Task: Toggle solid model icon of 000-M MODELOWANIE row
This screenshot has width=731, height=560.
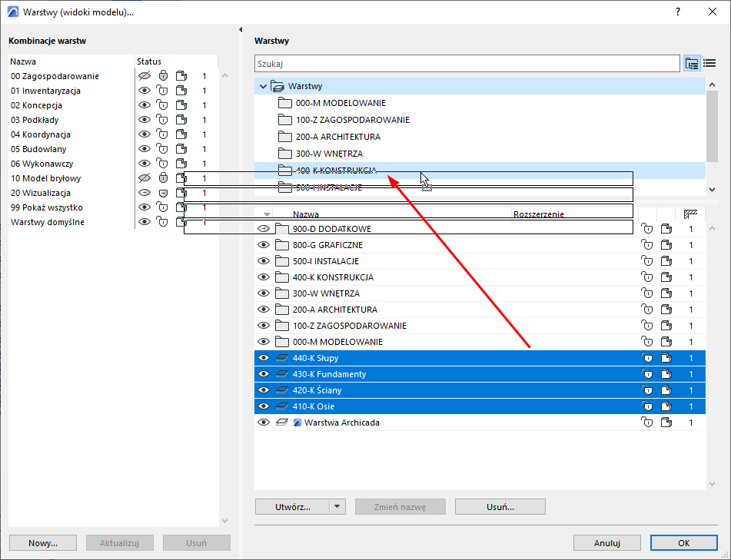Action: coord(666,342)
